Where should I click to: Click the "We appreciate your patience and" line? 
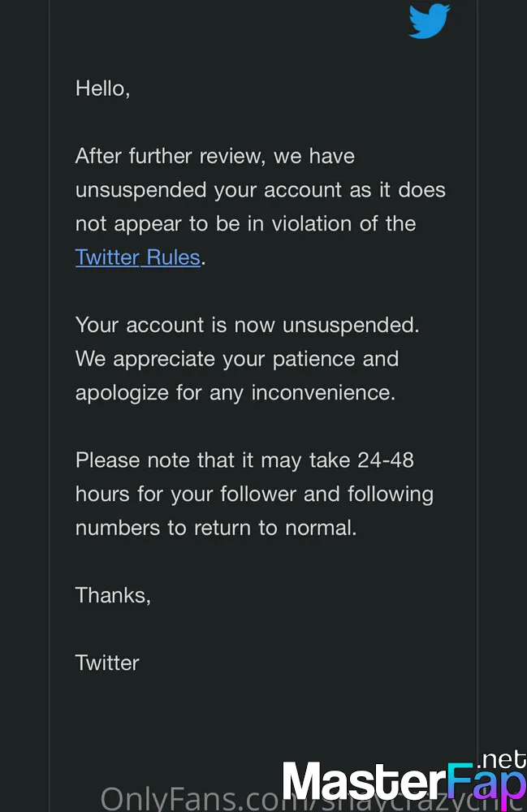(237, 359)
